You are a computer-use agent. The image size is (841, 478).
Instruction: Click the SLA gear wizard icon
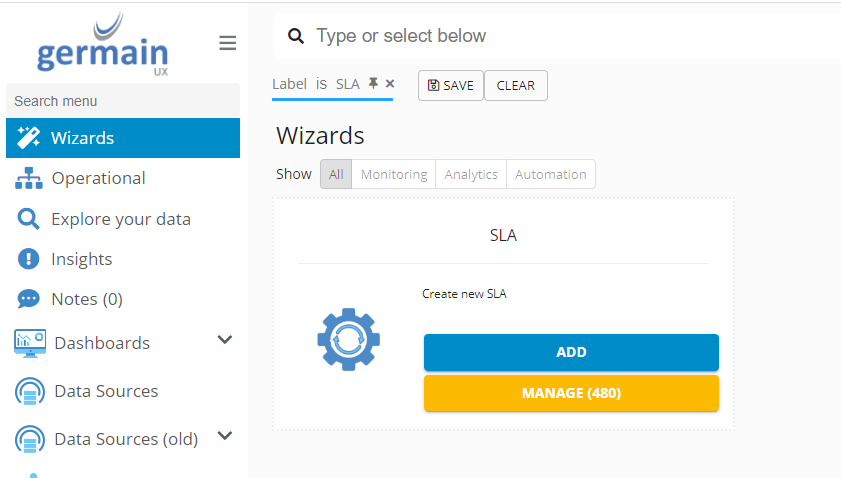pos(349,340)
